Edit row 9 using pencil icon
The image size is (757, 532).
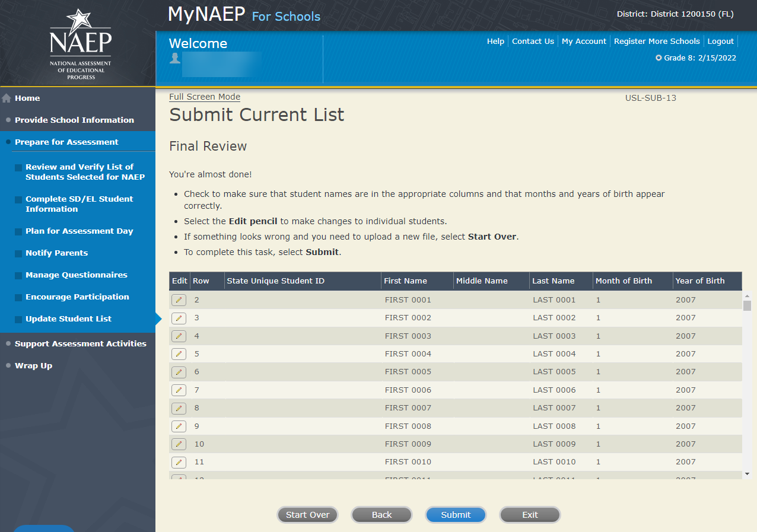[x=179, y=426]
